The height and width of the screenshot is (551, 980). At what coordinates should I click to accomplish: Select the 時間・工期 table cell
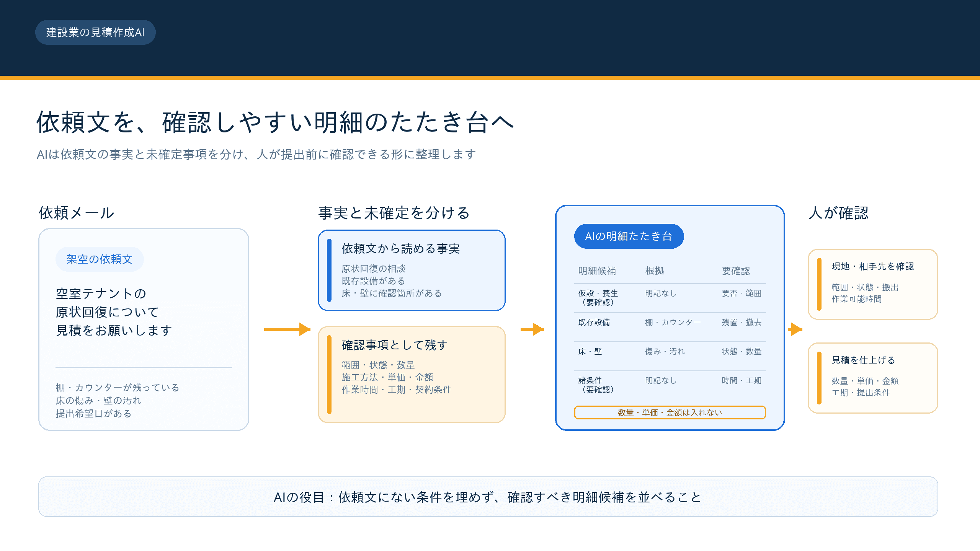pyautogui.click(x=742, y=380)
